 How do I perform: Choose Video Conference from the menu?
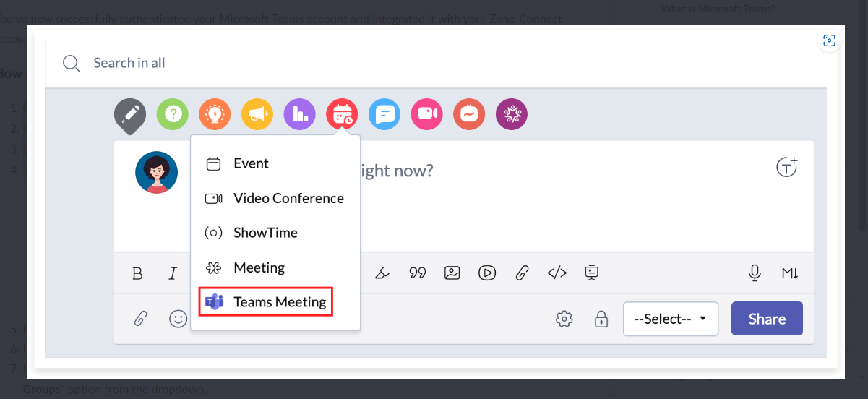[x=275, y=198]
